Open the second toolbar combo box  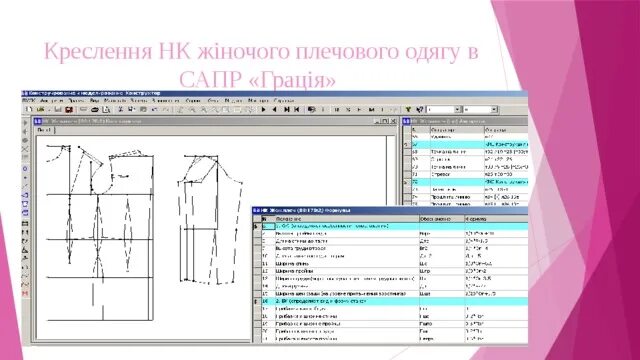tap(480, 109)
